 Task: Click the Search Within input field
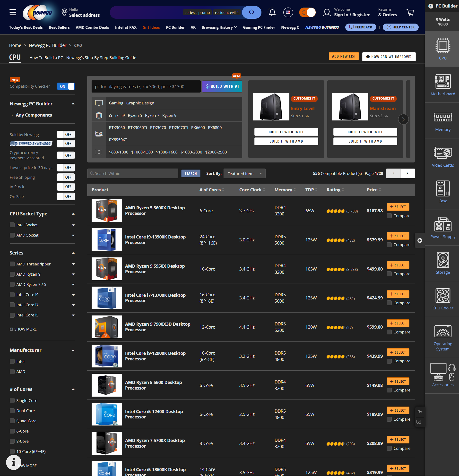[x=132, y=173]
